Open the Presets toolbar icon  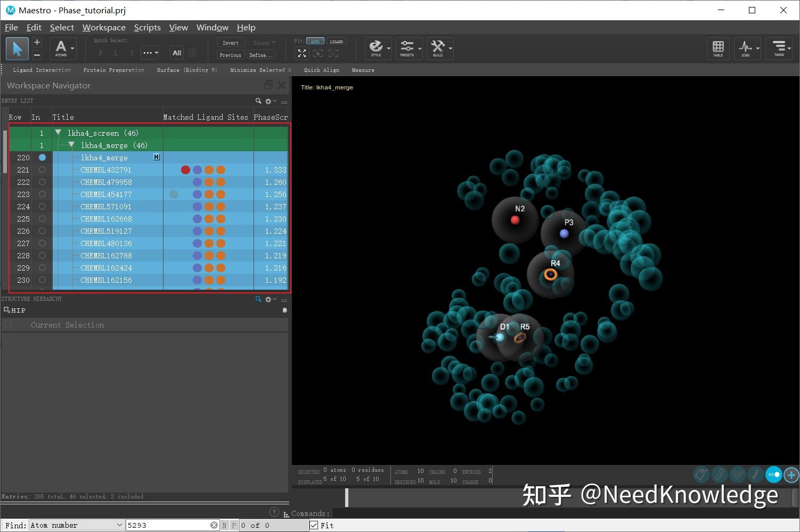(x=407, y=48)
